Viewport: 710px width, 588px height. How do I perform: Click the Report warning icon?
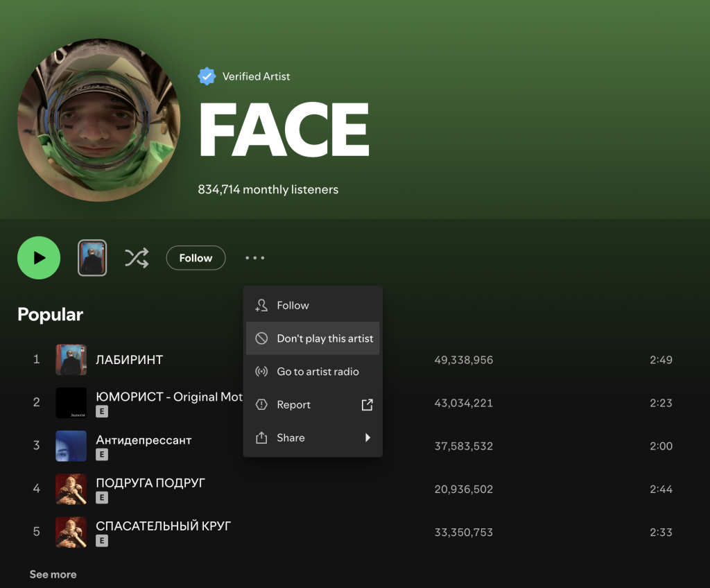(261, 404)
